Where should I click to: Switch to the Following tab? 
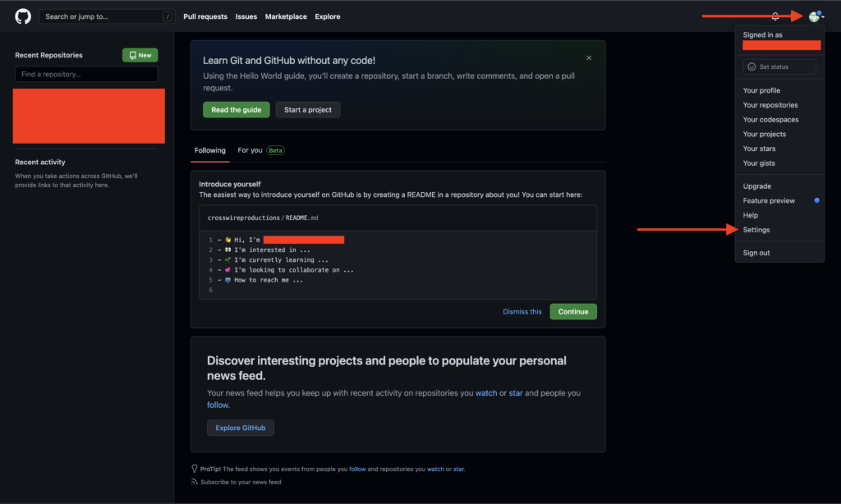[x=209, y=150]
